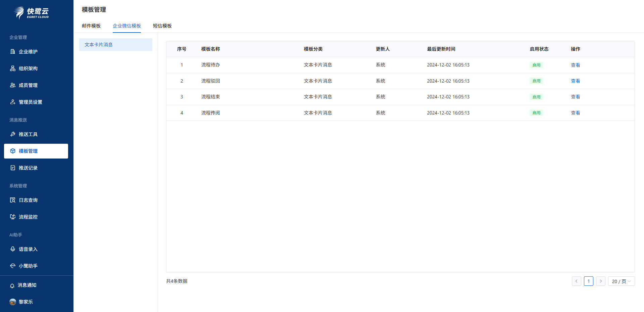
Task: Click the 企业维护 building icon in sidebar
Action: (13, 52)
